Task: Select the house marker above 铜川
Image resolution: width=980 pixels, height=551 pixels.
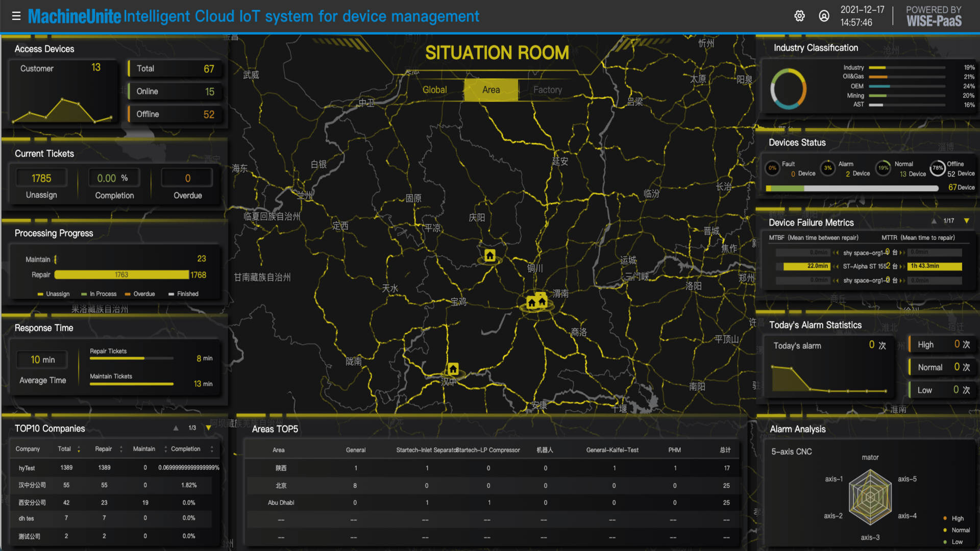Action: [490, 256]
